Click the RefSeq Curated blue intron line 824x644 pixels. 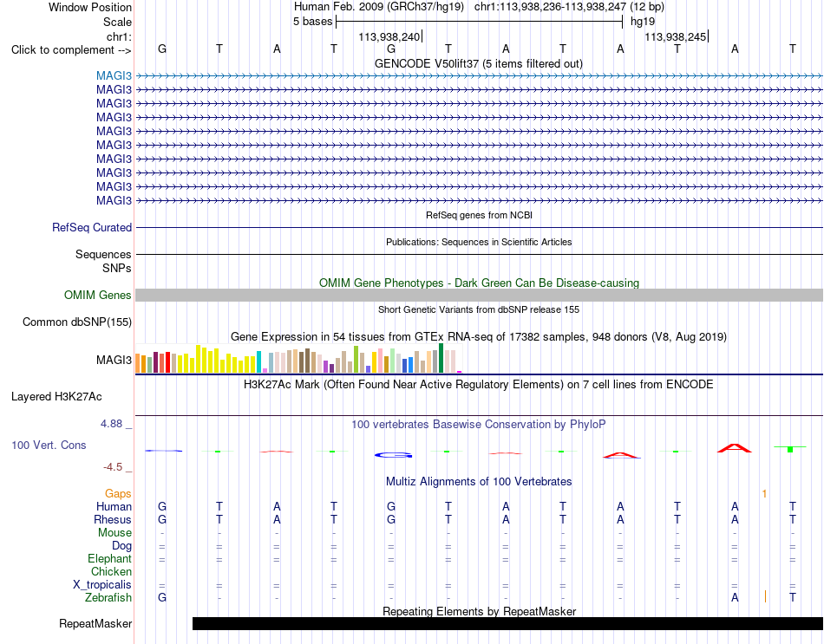479,227
